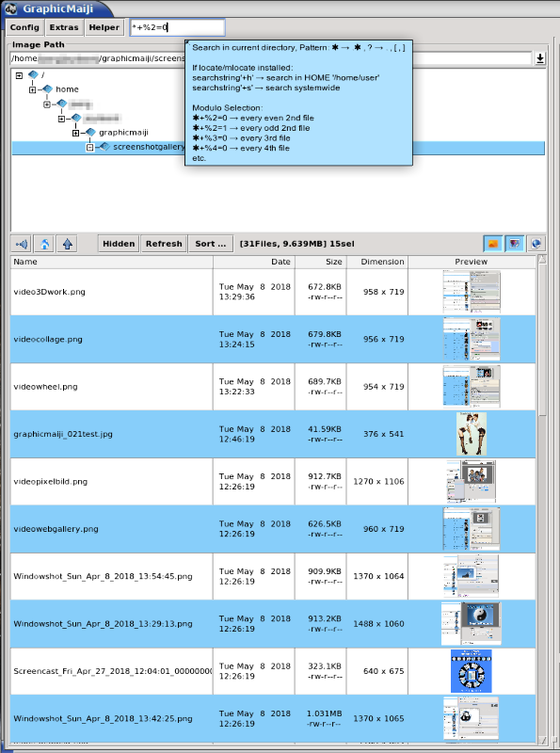Select Windowshot_Sun_Apr_8_2018_13:29:13.png
Screen dimensions: 560x753
pos(273,624)
